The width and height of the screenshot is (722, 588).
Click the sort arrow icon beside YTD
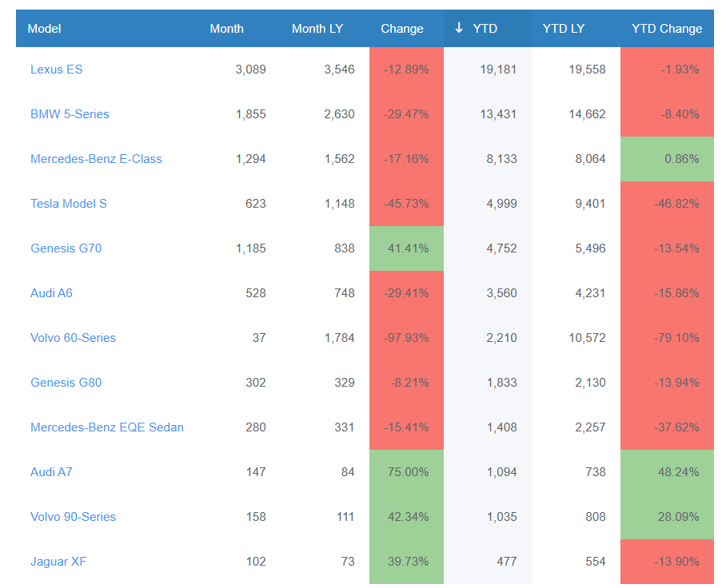click(459, 28)
